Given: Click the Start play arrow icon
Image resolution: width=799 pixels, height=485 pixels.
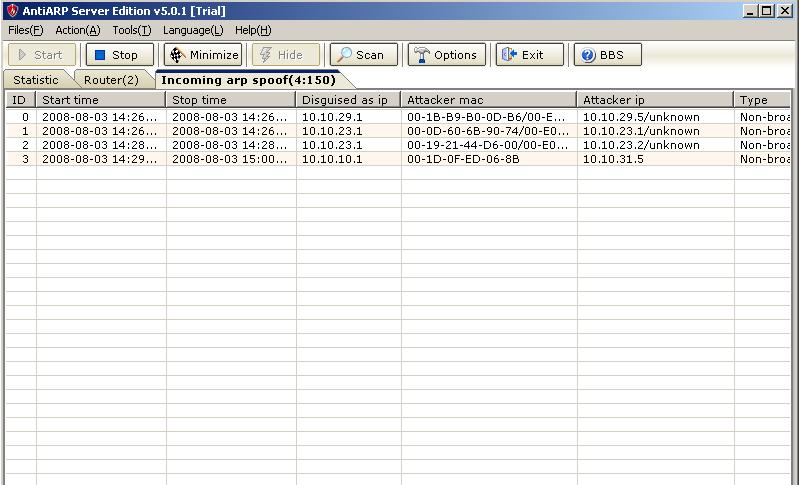Looking at the screenshot, I should point(22,55).
